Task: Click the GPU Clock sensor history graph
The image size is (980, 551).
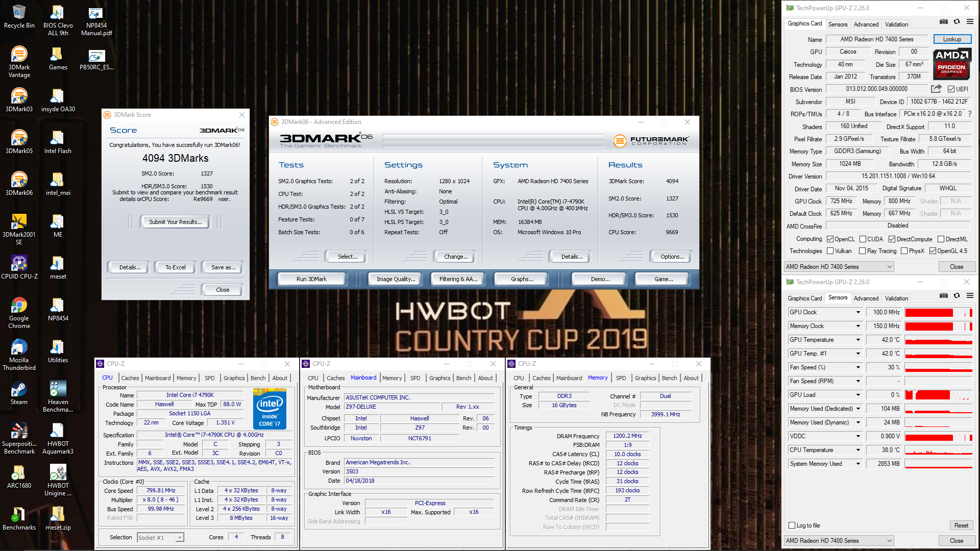Action: pos(939,312)
